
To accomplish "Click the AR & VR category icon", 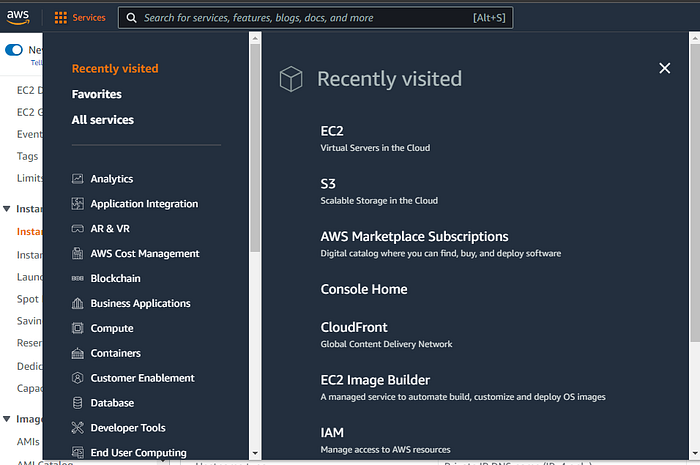I will tap(78, 229).
